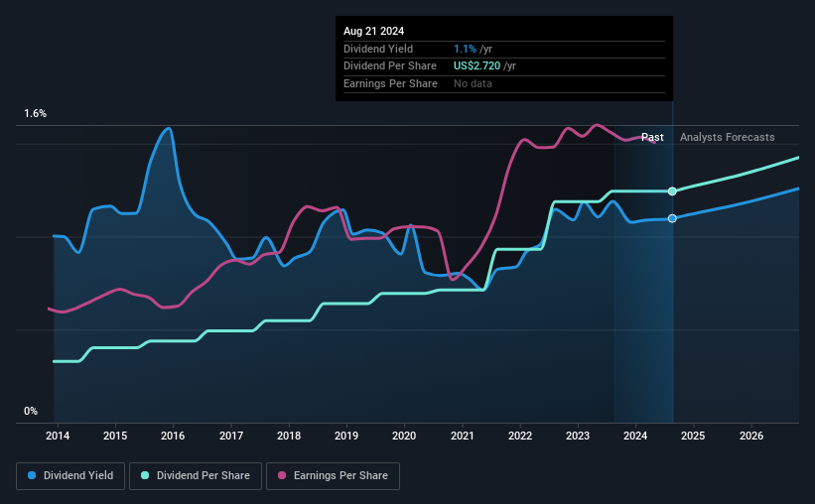Click the 'No data' earnings value

[473, 83]
